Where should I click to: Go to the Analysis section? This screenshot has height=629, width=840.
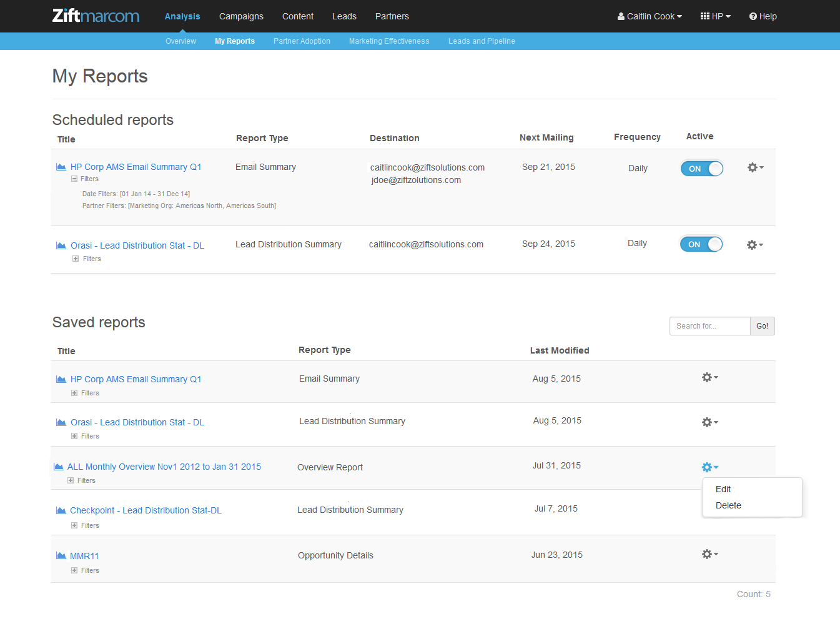[182, 16]
